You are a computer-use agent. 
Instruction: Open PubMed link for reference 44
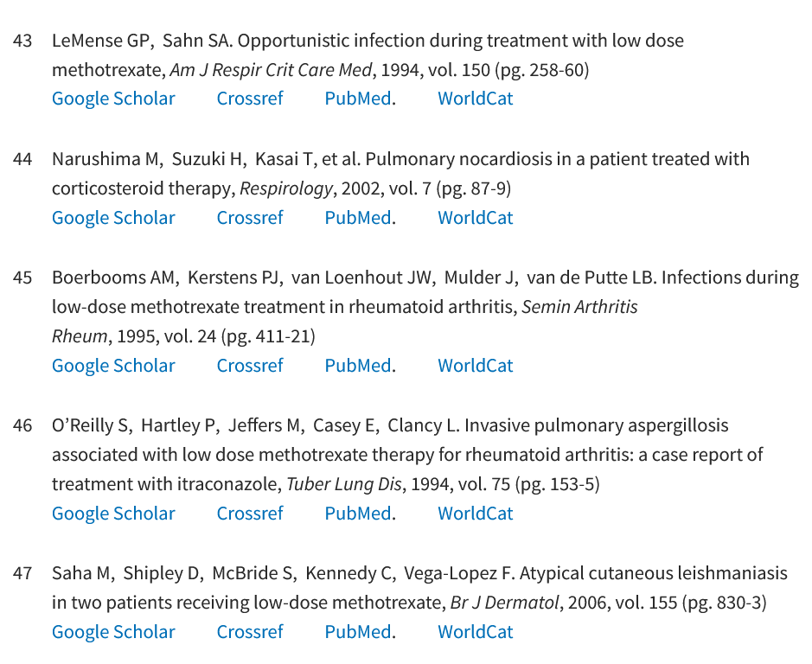pos(358,218)
